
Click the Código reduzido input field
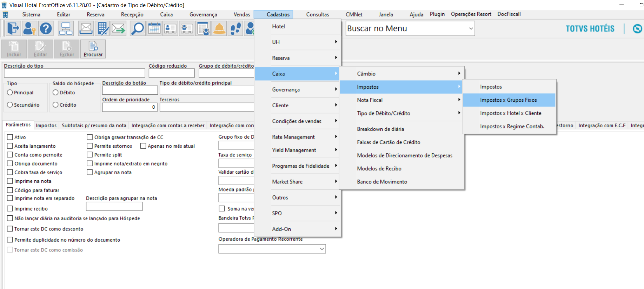pos(172,73)
